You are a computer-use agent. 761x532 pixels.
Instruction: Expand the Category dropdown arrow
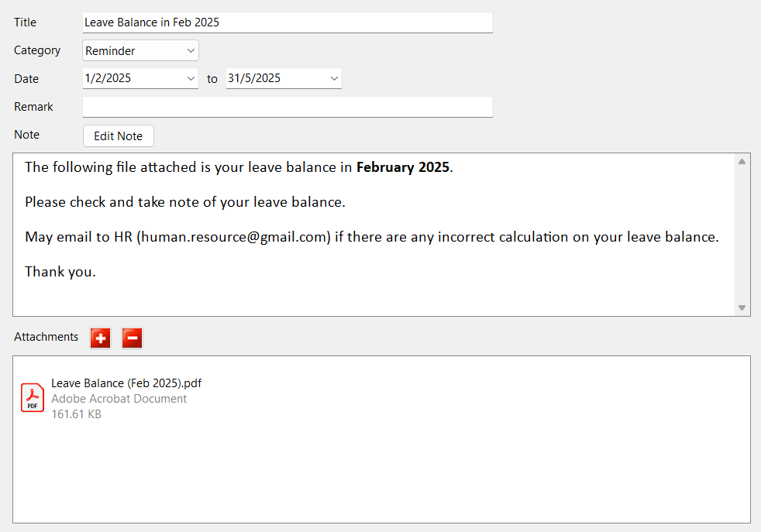coord(191,51)
